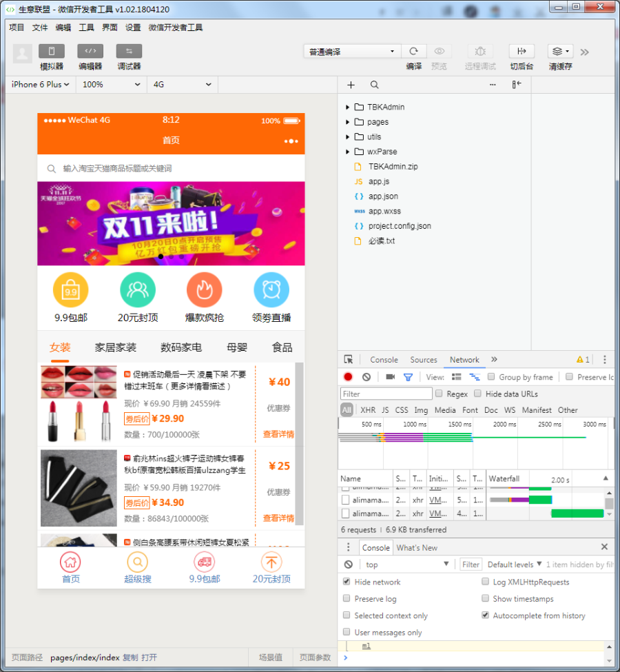Image resolution: width=620 pixels, height=672 pixels.
Task: Enable Hide data URLs checkbox
Action: (478, 394)
